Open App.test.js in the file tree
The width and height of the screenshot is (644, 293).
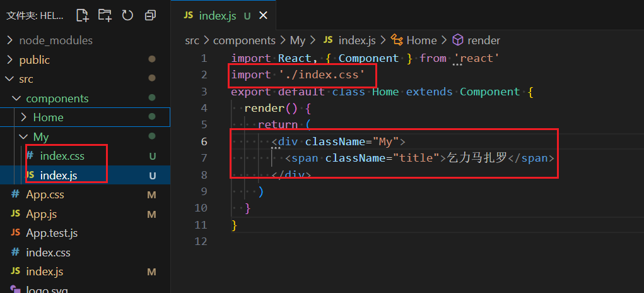[52, 233]
